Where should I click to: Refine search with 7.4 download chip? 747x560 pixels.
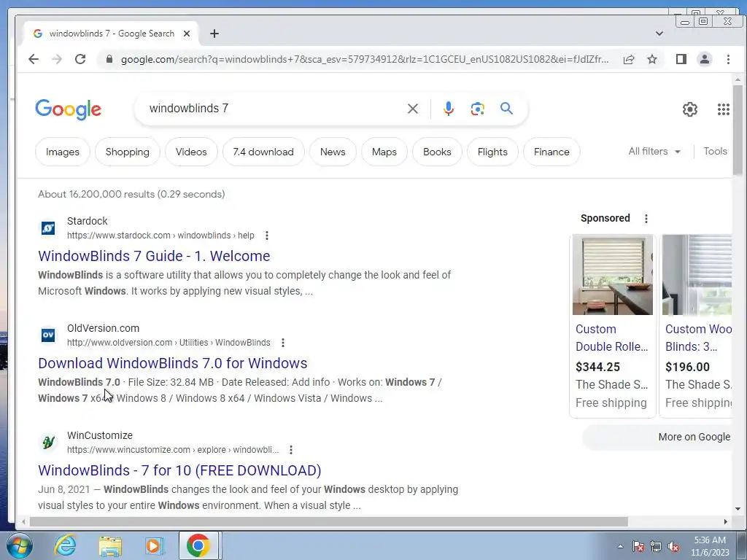(x=263, y=152)
